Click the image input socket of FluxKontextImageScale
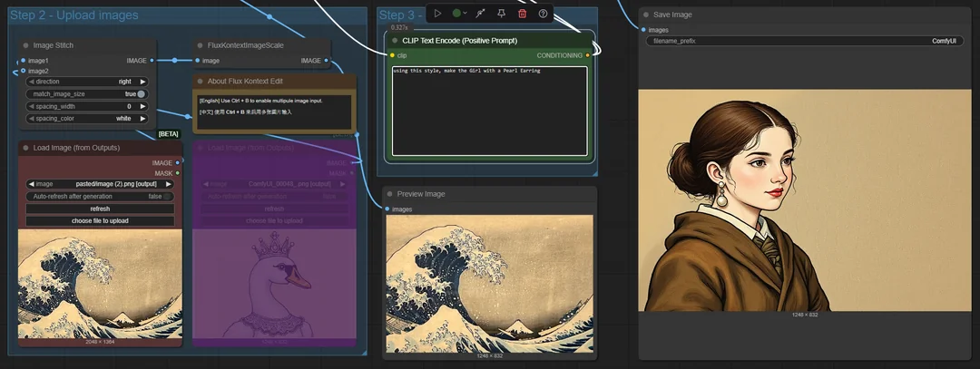 point(198,61)
